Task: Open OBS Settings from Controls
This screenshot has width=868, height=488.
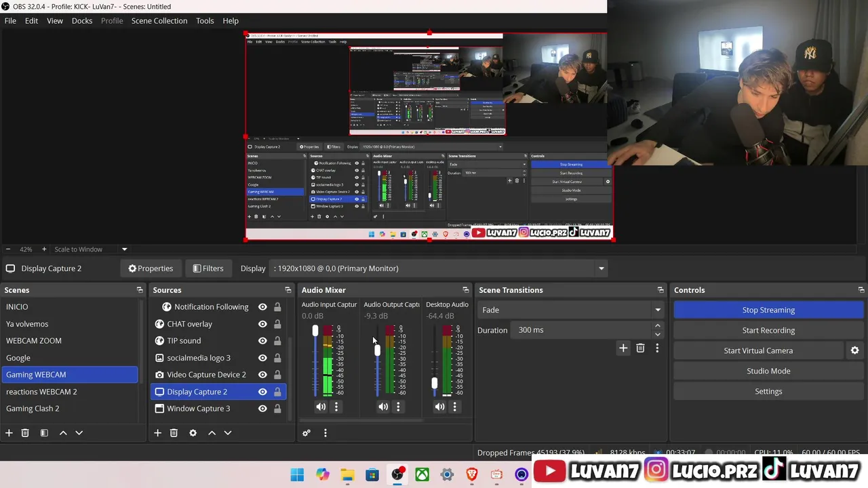Action: (x=768, y=391)
